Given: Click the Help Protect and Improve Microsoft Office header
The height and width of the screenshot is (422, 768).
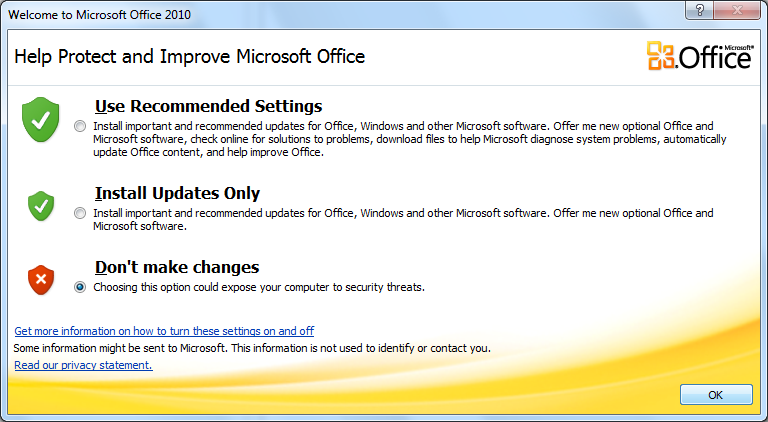Looking at the screenshot, I should [190, 56].
